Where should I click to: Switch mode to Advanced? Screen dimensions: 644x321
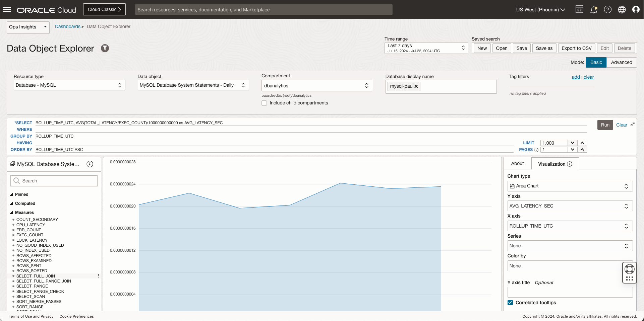point(621,62)
